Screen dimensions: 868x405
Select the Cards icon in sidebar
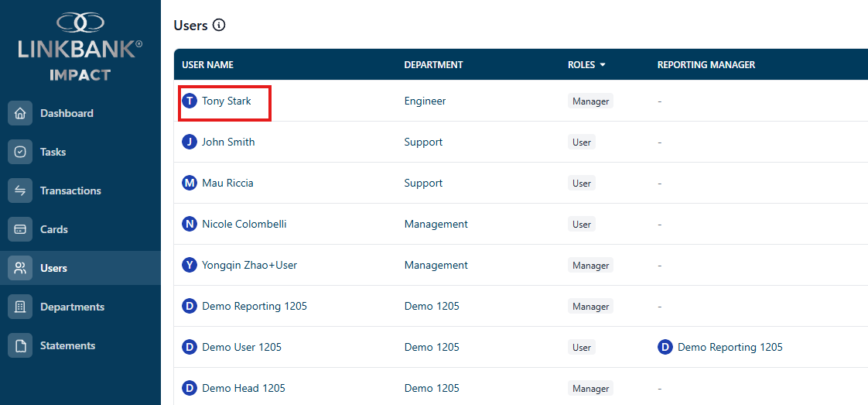tap(20, 229)
